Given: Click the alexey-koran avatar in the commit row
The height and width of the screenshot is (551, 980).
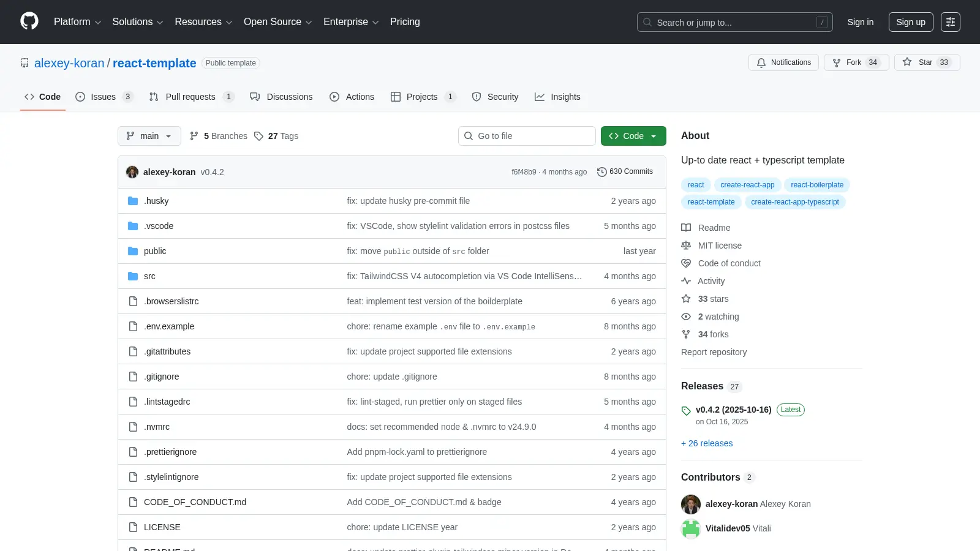Looking at the screenshot, I should tap(132, 172).
